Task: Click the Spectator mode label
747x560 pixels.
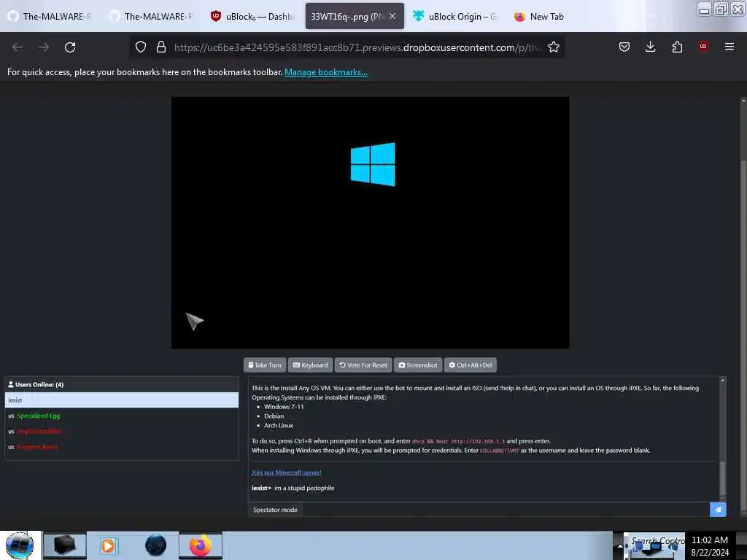Action: 275,510
